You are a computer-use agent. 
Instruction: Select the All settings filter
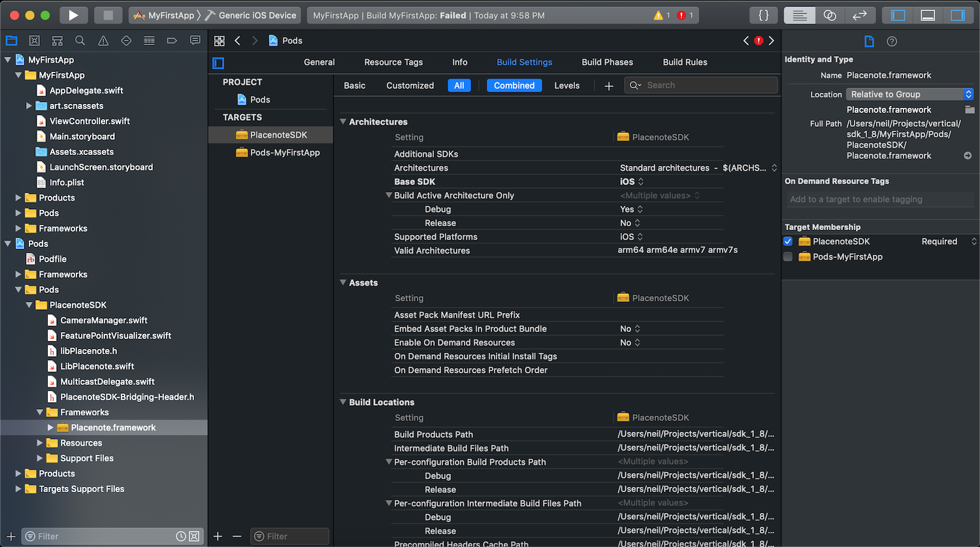[459, 86]
